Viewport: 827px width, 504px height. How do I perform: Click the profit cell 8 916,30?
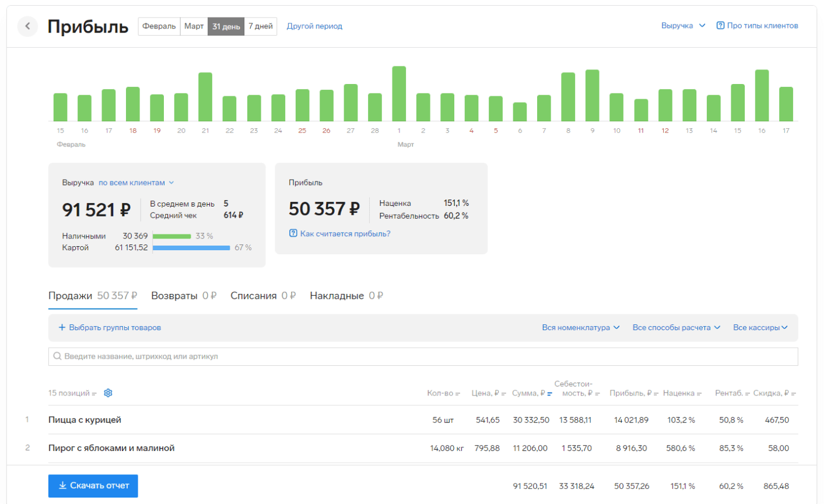click(632, 448)
